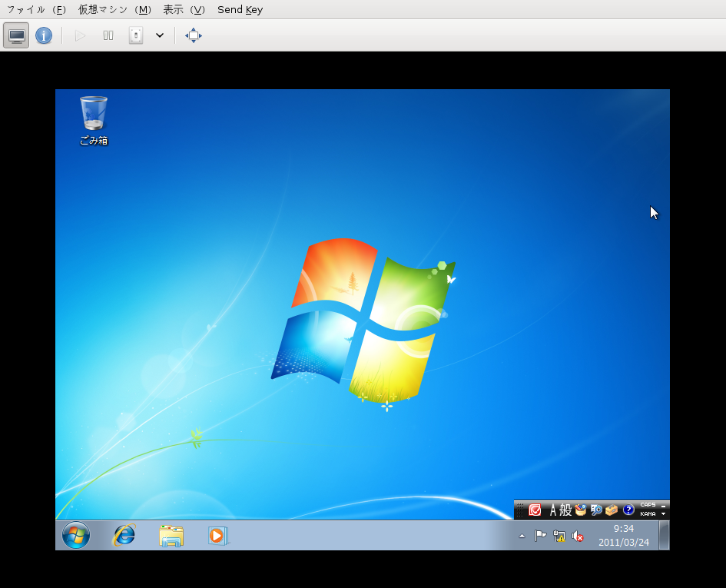Toggle CAPS lock on the language bar
Screen dimensions: 726x588
point(648,505)
